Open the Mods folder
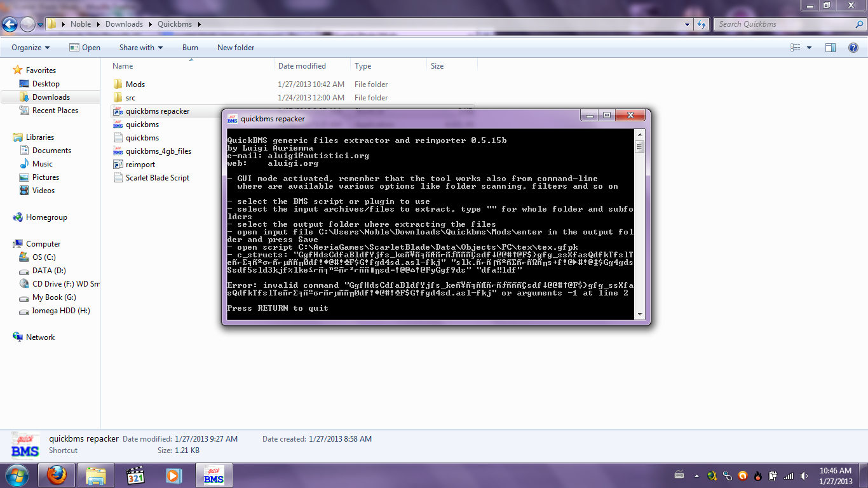Screen dimensions: 868x488 pyautogui.click(x=135, y=85)
